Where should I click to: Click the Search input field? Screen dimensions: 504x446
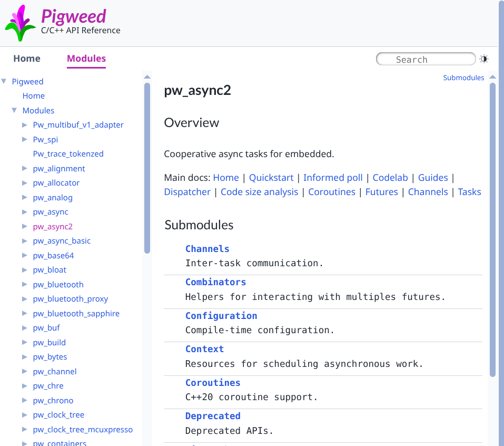(426, 59)
